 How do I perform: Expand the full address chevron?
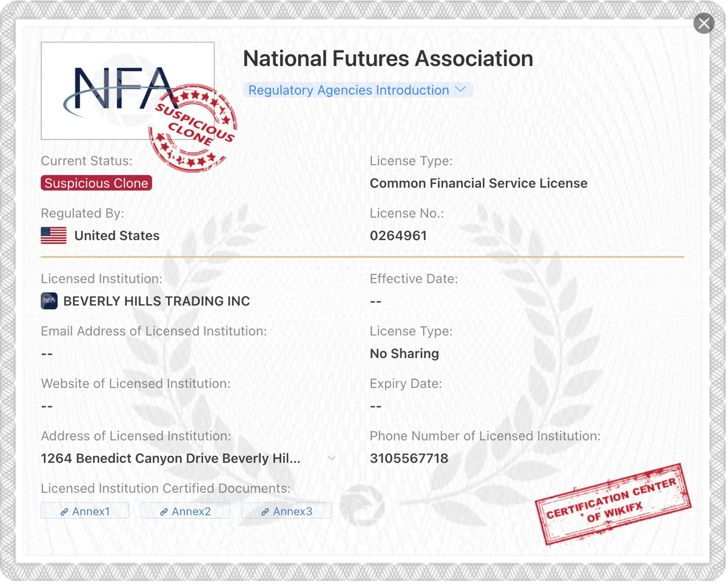[332, 459]
